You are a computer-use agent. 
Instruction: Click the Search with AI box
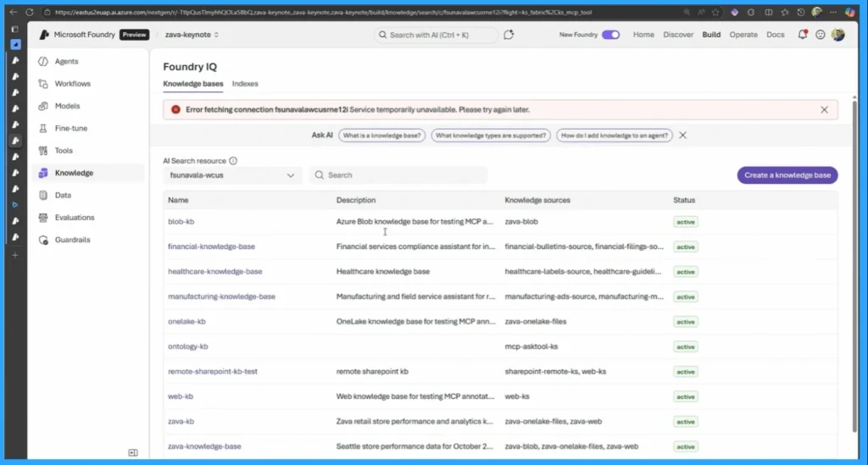[436, 35]
